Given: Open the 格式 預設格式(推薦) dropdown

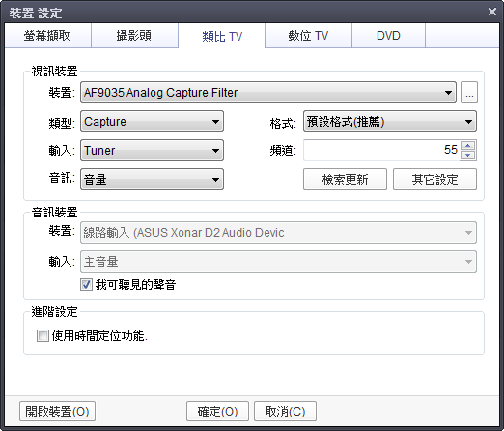Looking at the screenshot, I should (x=390, y=122).
